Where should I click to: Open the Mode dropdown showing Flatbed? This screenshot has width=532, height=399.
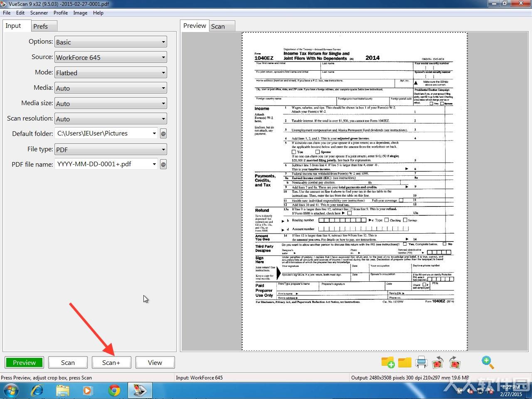click(x=111, y=73)
